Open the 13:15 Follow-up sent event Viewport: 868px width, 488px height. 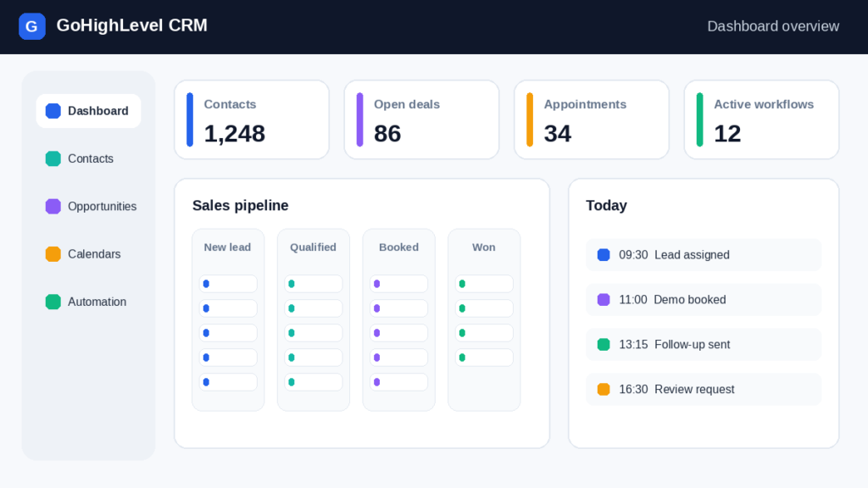pyautogui.click(x=704, y=344)
